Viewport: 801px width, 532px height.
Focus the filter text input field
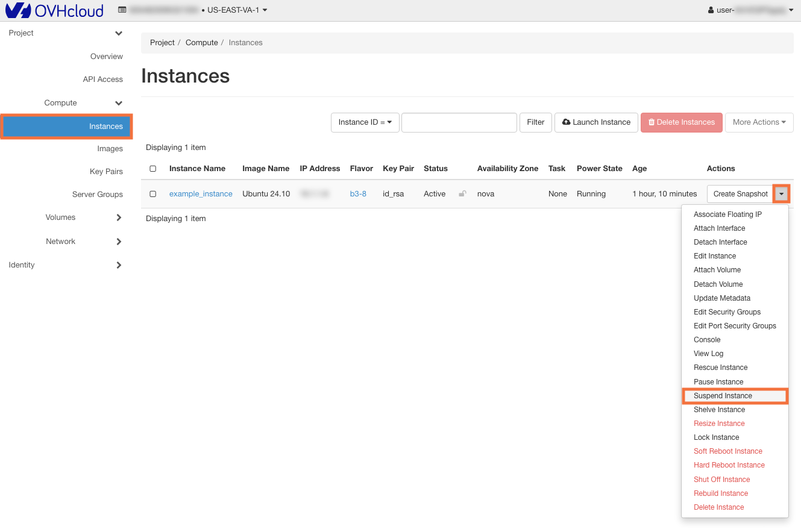[459, 122]
